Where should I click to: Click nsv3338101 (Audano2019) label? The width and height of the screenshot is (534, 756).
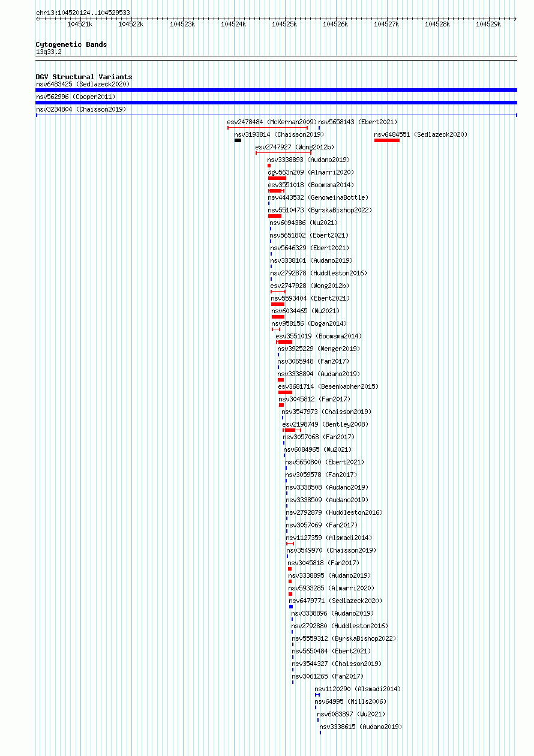pyautogui.click(x=311, y=260)
